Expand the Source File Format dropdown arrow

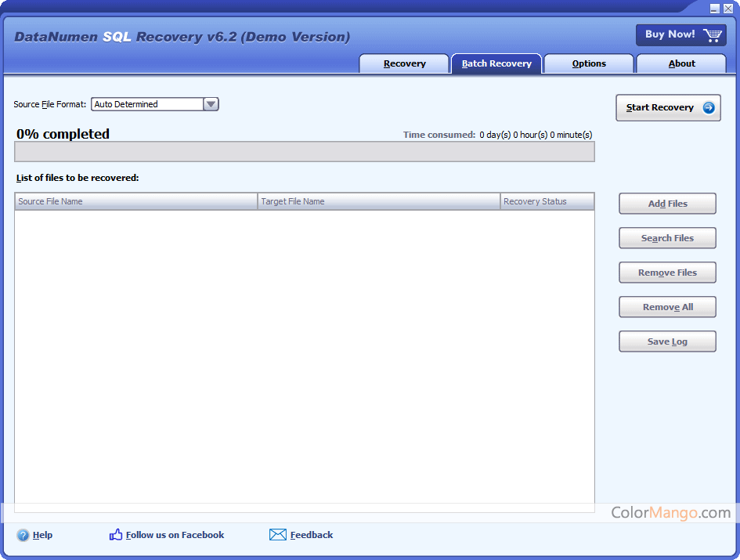point(211,104)
